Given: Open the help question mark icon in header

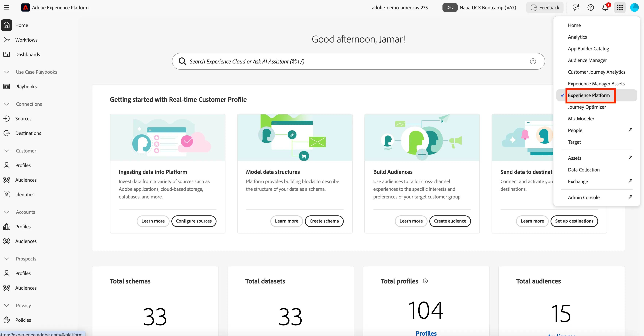Looking at the screenshot, I should coord(591,7).
